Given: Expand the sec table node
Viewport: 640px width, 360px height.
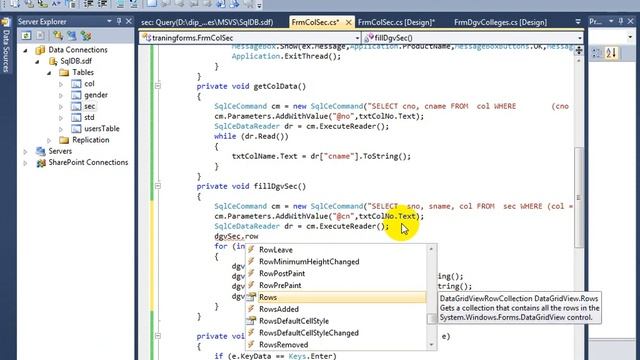Looking at the screenshot, I should coord(61,107).
